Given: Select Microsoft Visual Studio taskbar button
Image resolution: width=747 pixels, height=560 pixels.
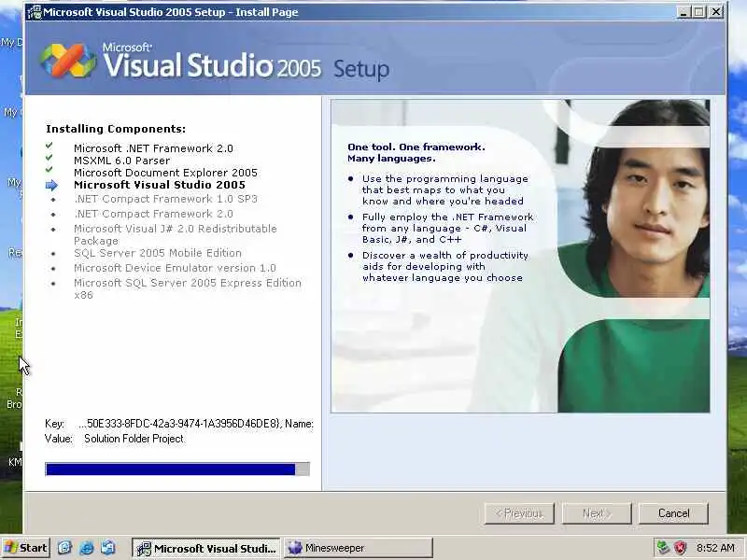Looking at the screenshot, I should (x=206, y=548).
